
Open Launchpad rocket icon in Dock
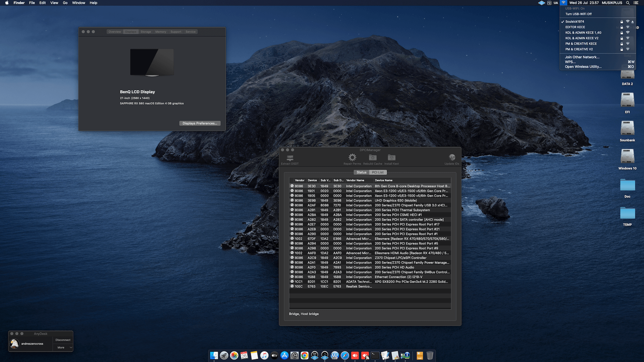tap(224, 355)
